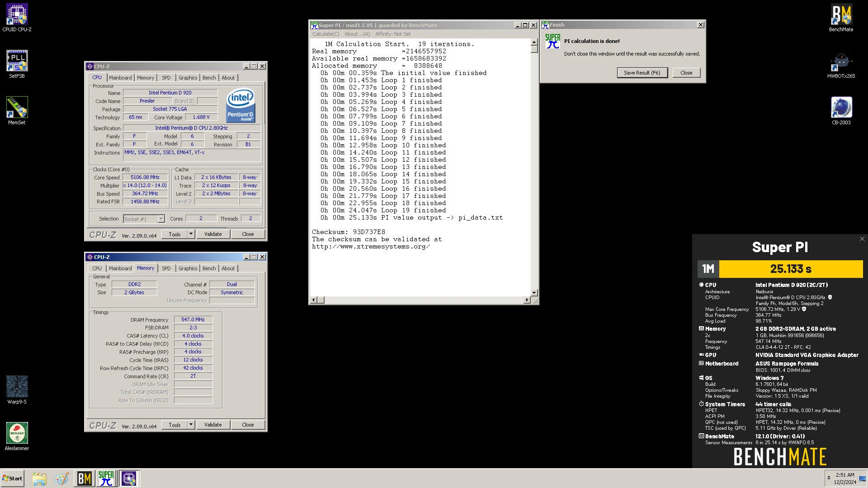The width and height of the screenshot is (868, 488).
Task: Open Tools dropdown arrow in top CPU-Z
Action: point(191,234)
